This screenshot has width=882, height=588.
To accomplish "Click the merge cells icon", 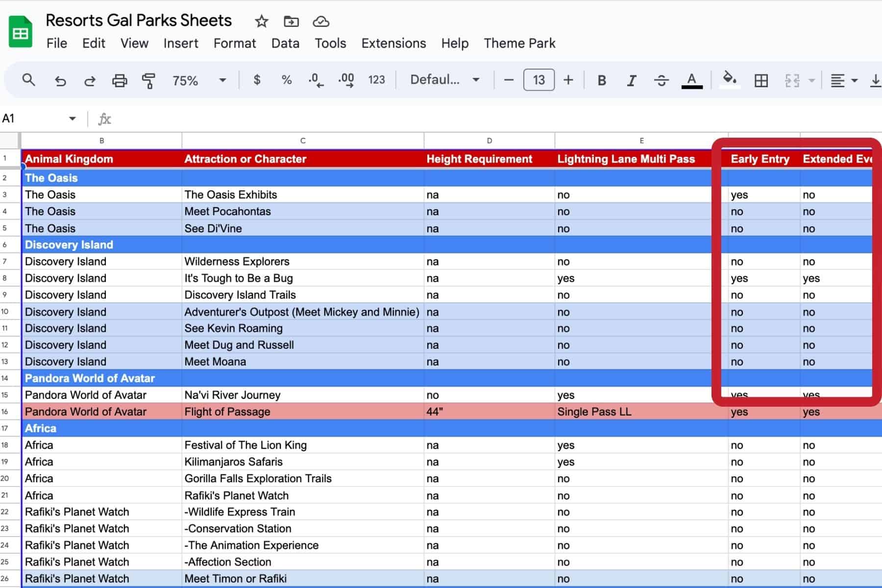I will tap(792, 80).
